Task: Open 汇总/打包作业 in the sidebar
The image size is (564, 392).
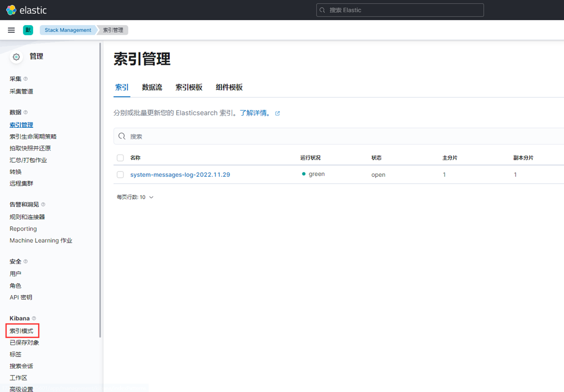Action: [28, 160]
